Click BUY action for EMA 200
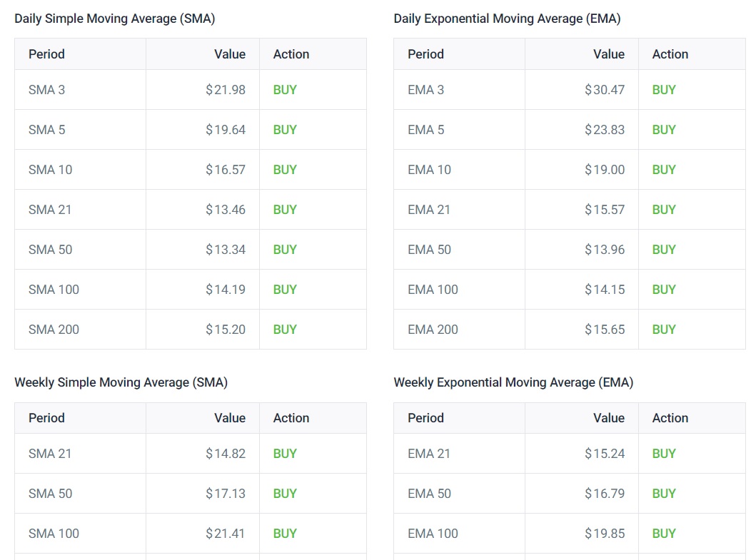 (663, 329)
